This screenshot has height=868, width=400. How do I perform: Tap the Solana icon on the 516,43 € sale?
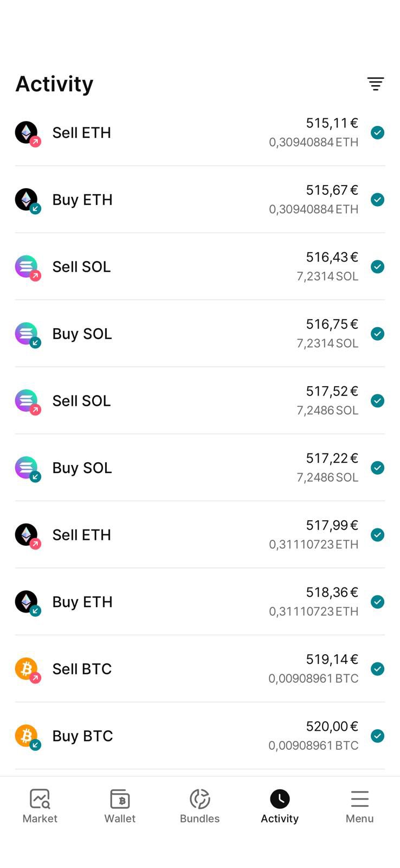[x=26, y=266]
